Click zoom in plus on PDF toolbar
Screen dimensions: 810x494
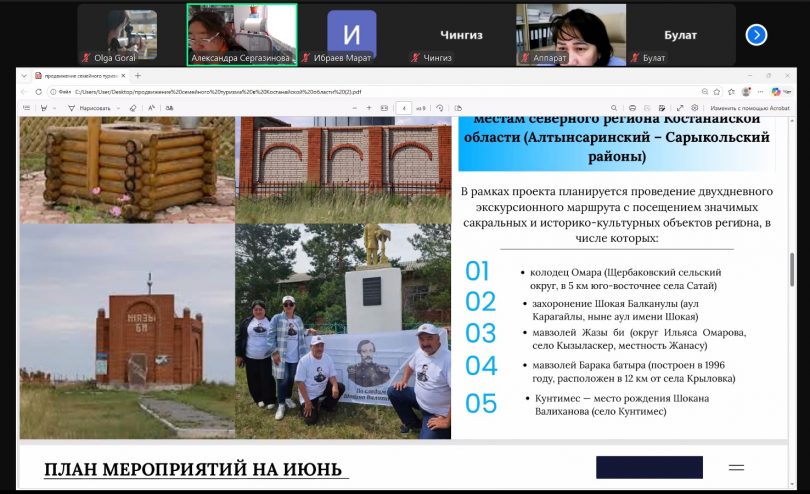[x=369, y=107]
